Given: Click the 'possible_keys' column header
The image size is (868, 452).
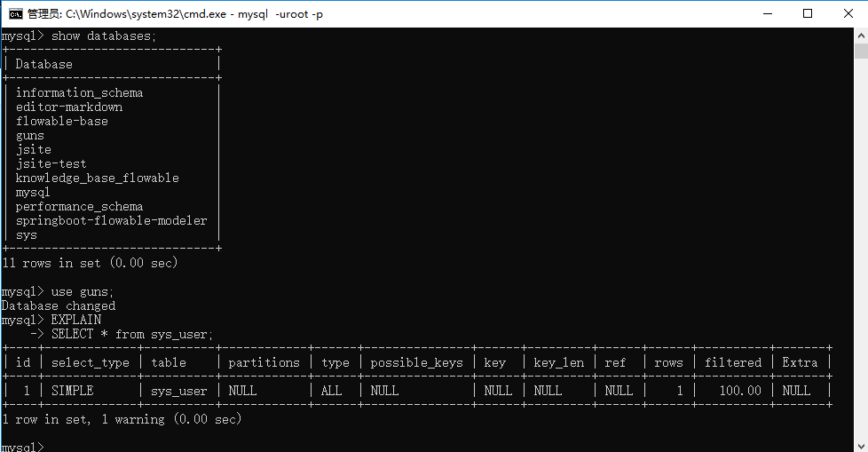Looking at the screenshot, I should click(x=417, y=362).
